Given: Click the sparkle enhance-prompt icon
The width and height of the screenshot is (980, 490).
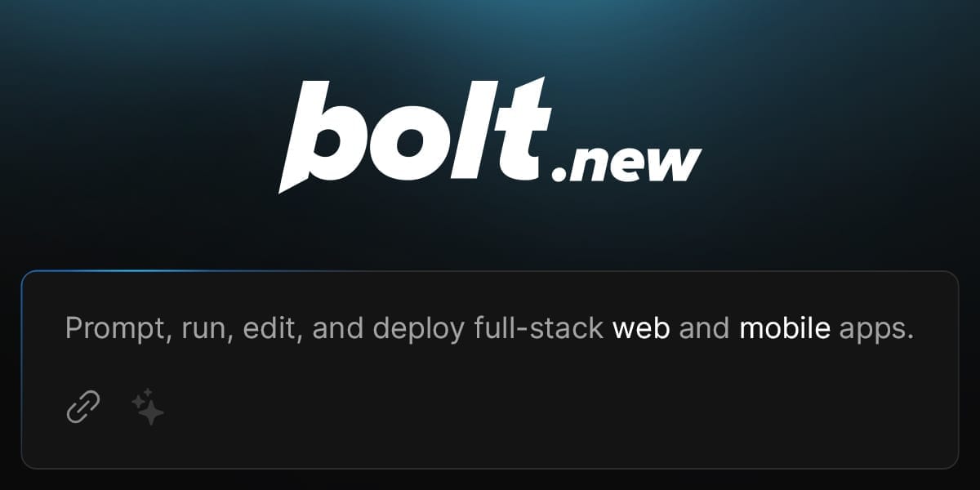Looking at the screenshot, I should coord(148,408).
